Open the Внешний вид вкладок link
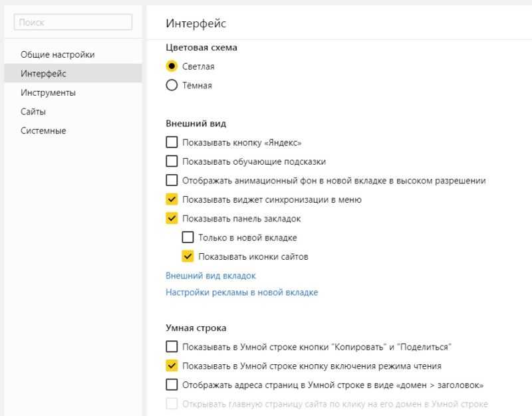This screenshot has width=532, height=416. tap(210, 276)
